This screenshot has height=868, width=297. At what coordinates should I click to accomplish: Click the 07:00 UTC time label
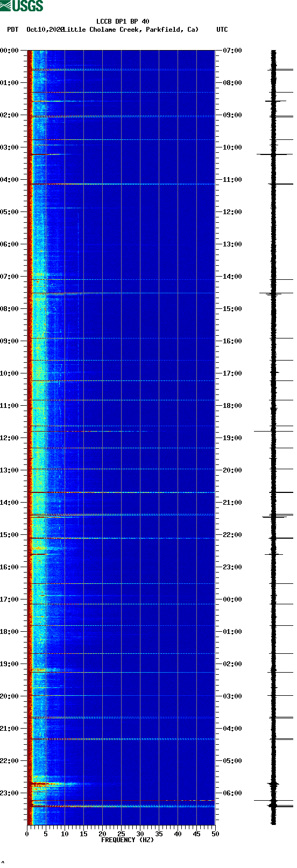point(232,51)
